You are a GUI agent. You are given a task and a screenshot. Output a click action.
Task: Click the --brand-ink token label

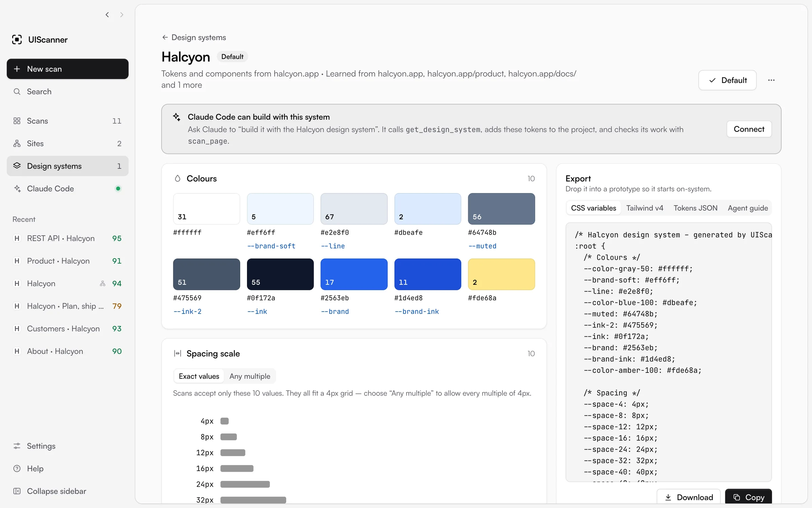tap(416, 312)
